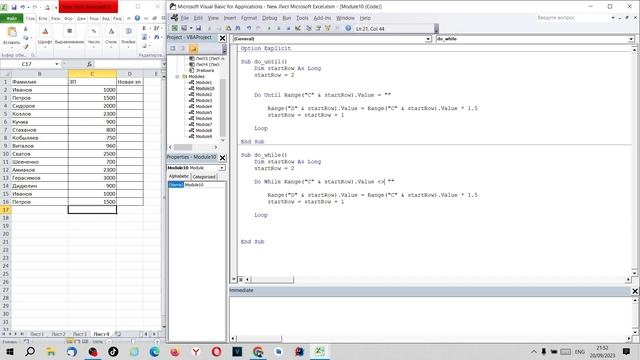This screenshot has width=640, height=360.
Task: Open the Module10 dropdown in Properties panel
Action: pyautogui.click(x=222, y=168)
